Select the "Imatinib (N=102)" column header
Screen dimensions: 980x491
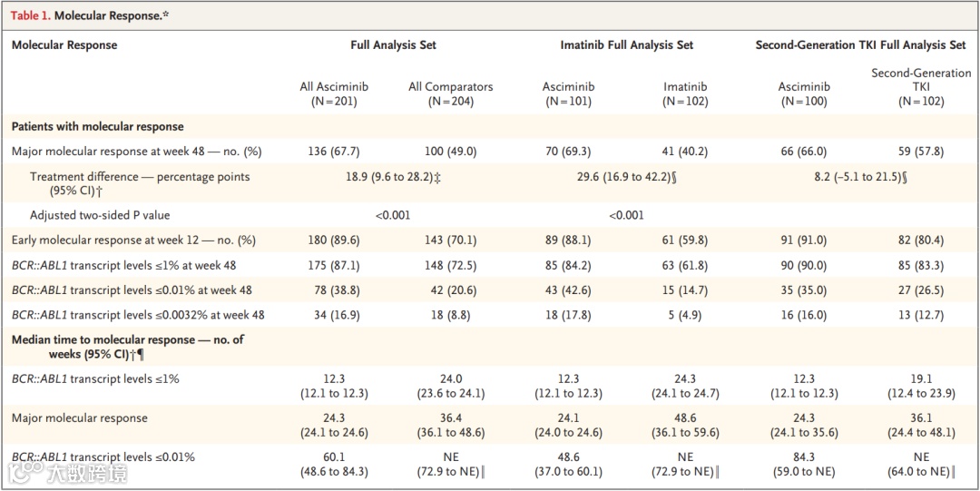(x=685, y=94)
